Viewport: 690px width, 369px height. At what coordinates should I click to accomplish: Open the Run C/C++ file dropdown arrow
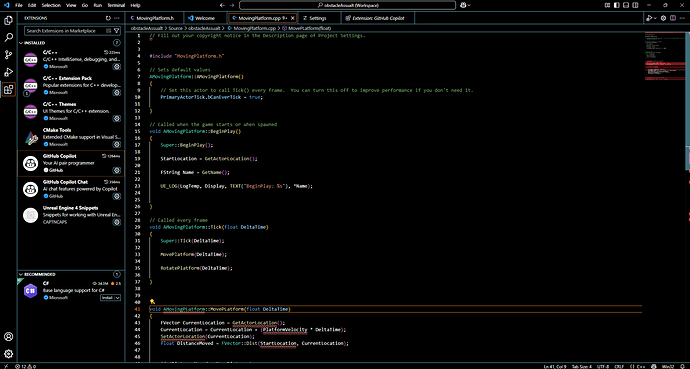656,18
